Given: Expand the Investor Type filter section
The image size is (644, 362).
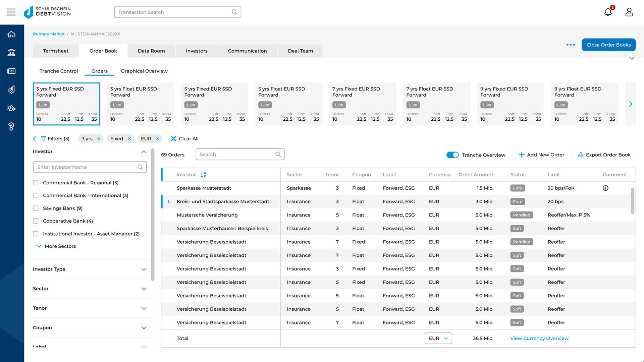Looking at the screenshot, I should 144,269.
